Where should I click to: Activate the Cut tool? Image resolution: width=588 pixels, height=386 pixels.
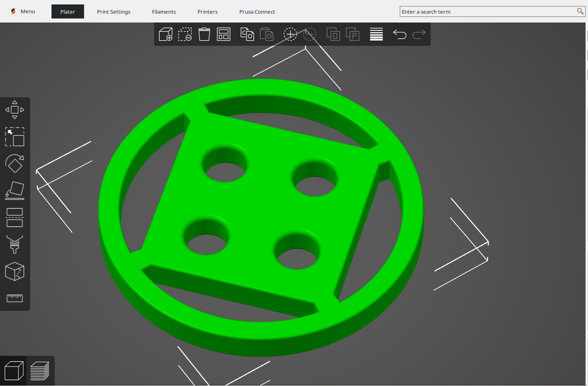tap(14, 218)
